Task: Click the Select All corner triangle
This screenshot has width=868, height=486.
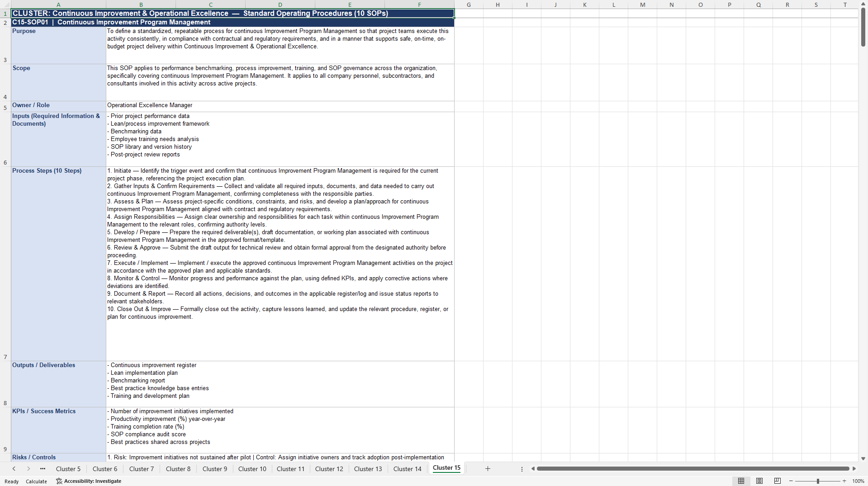Action: [5, 5]
